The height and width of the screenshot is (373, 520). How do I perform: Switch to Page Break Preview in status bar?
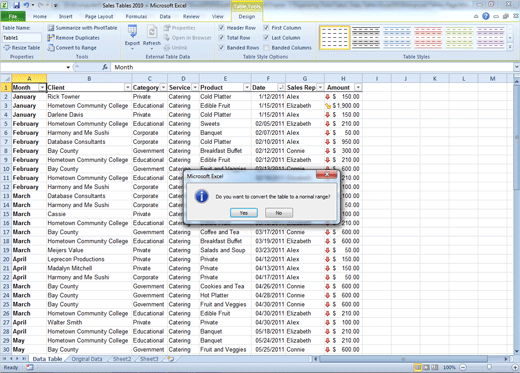[x=435, y=367]
